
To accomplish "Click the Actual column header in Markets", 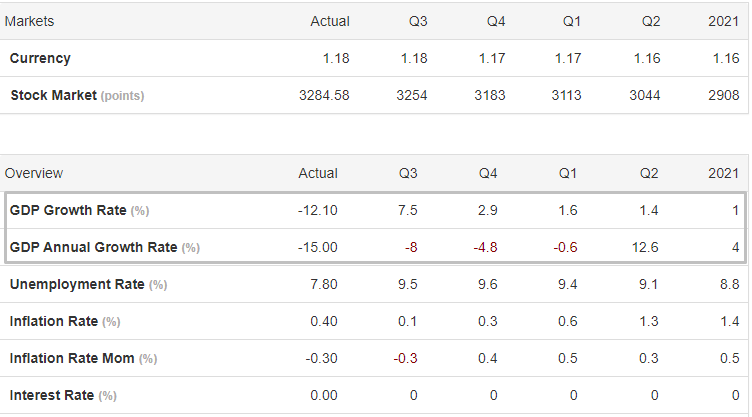I will point(330,21).
